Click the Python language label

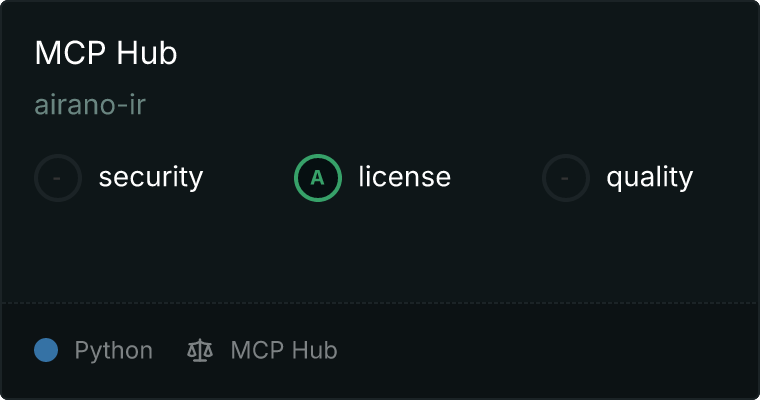[x=113, y=351]
